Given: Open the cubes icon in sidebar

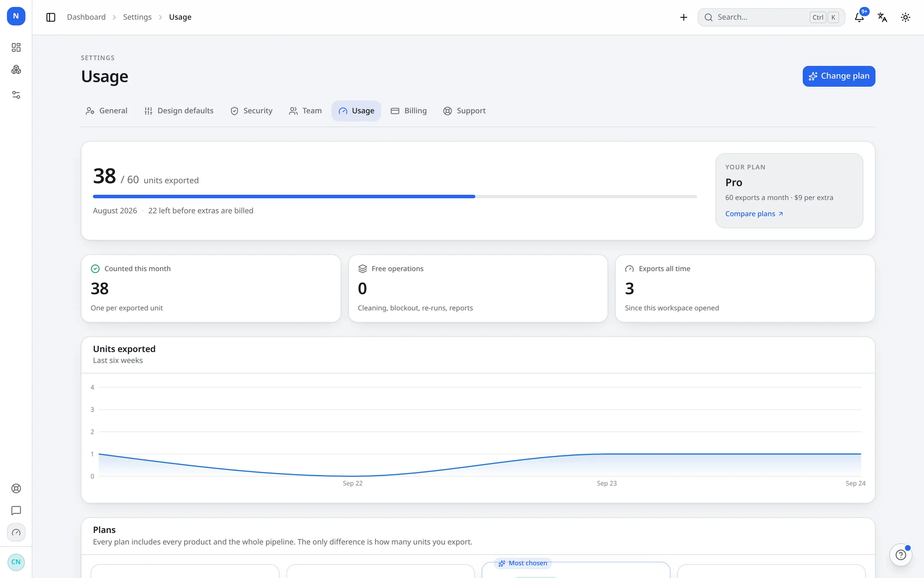Looking at the screenshot, I should tap(16, 70).
